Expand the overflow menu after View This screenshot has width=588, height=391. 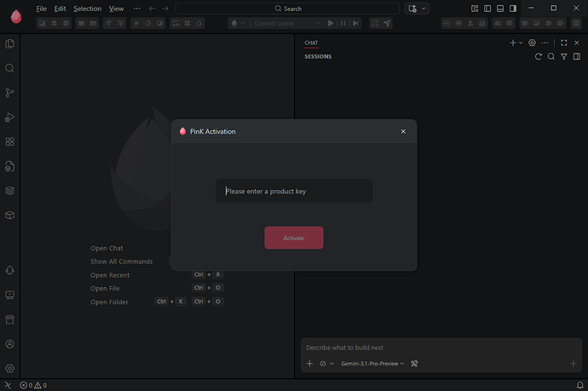pyautogui.click(x=137, y=9)
